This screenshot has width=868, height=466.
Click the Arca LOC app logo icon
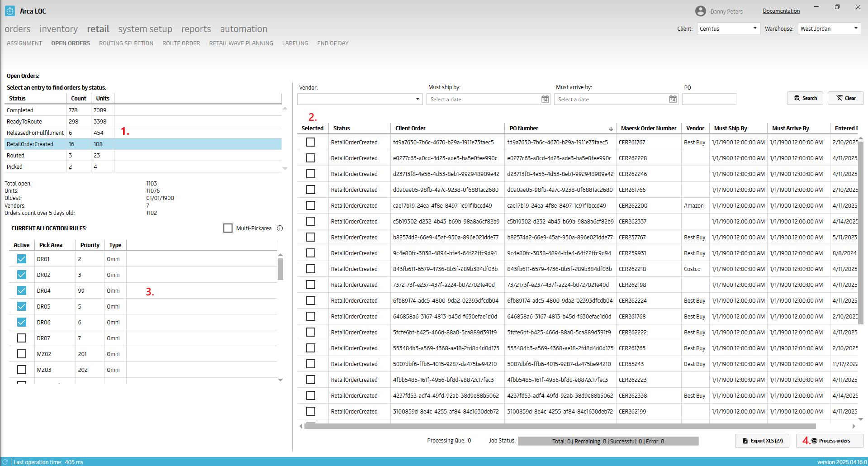click(x=10, y=11)
